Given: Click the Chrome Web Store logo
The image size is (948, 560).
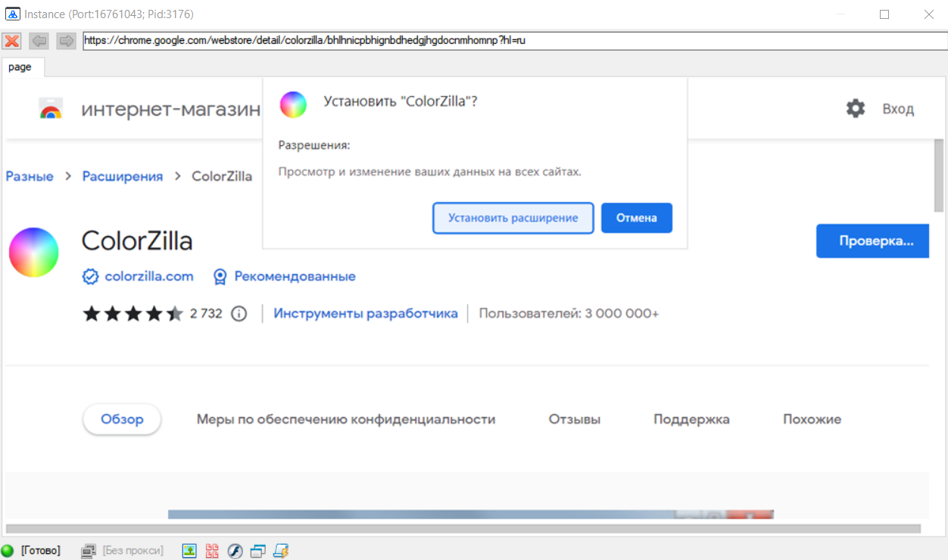Looking at the screenshot, I should click(x=51, y=110).
